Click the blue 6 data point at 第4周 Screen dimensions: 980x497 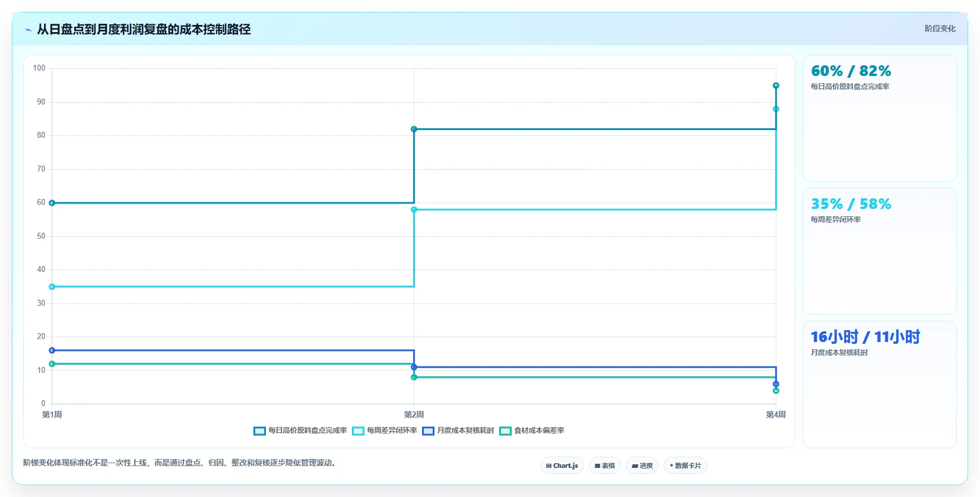[776, 384]
